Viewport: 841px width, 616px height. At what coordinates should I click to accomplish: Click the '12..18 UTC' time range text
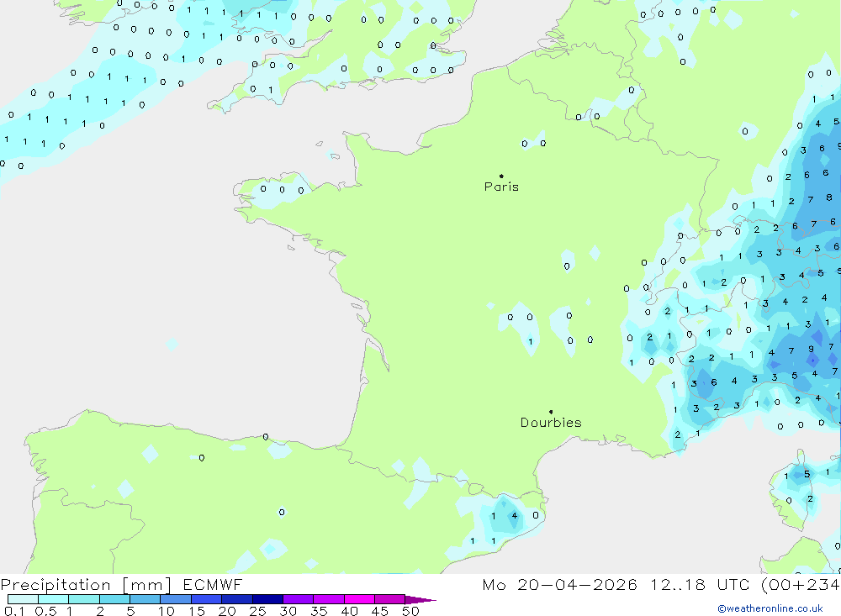[700, 584]
